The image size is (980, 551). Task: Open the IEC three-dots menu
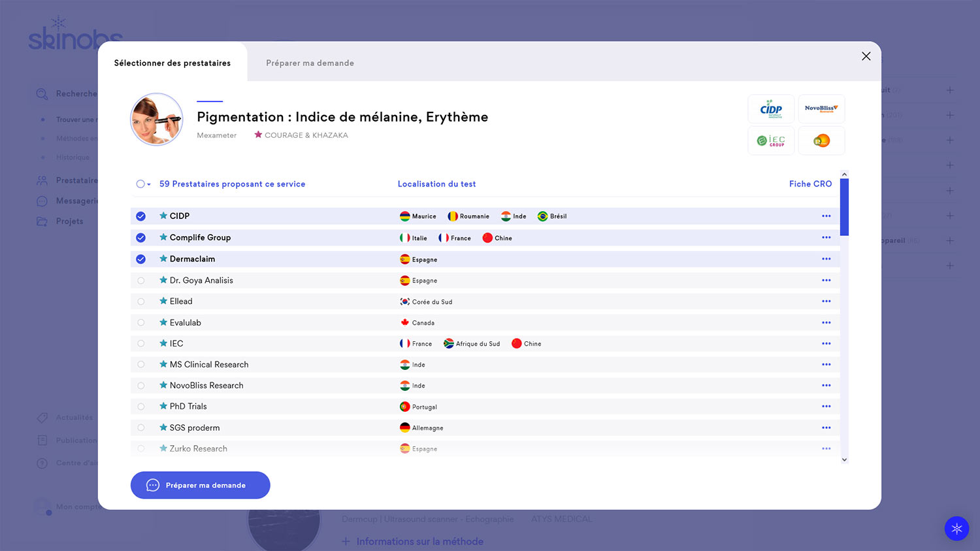tap(826, 344)
